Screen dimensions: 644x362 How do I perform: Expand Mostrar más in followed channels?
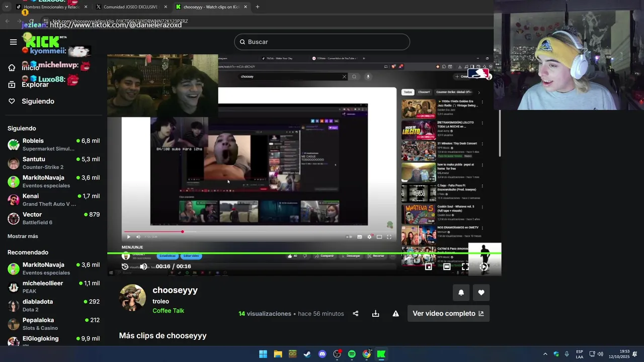23,236
